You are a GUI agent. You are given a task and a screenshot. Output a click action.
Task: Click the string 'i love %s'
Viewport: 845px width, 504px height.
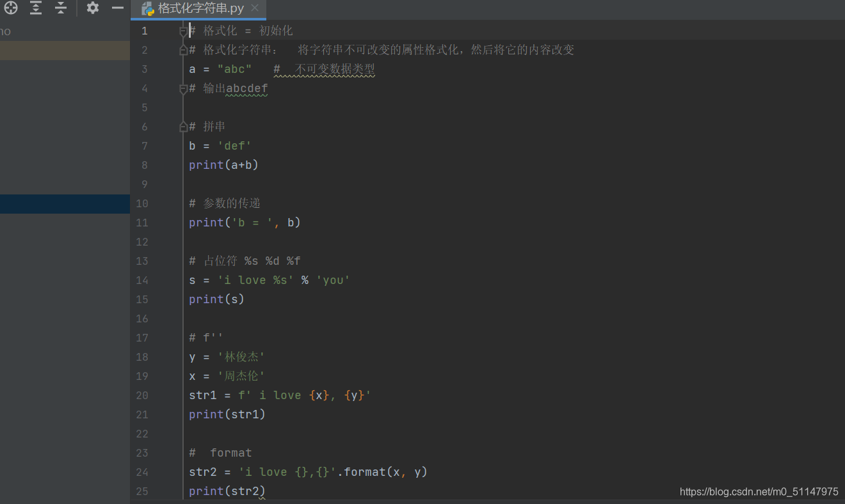pyautogui.click(x=255, y=280)
